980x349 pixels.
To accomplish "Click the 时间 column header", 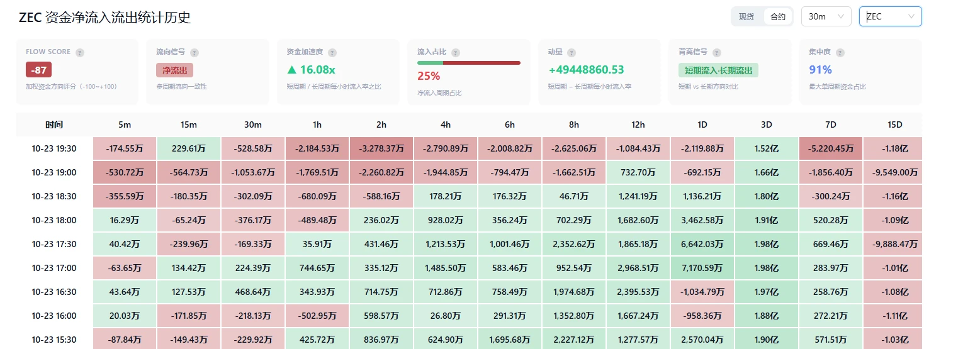I will click(x=54, y=125).
